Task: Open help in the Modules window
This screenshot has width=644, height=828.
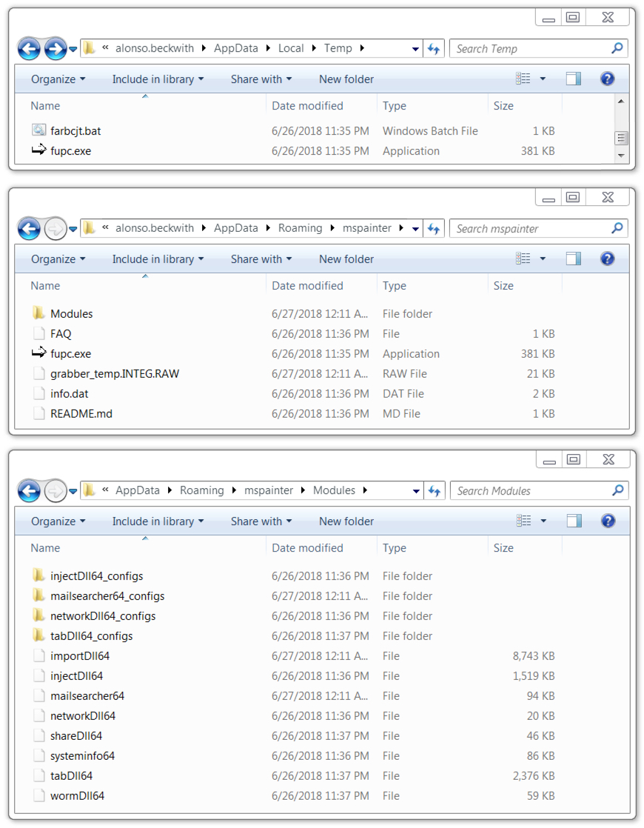Action: pos(608,521)
